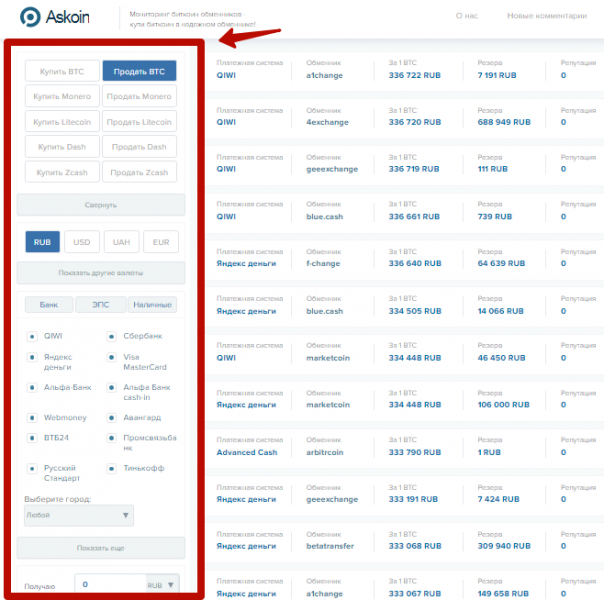
Task: Open the a1change exchanger at 336 722 RUB
Action: [x=324, y=75]
